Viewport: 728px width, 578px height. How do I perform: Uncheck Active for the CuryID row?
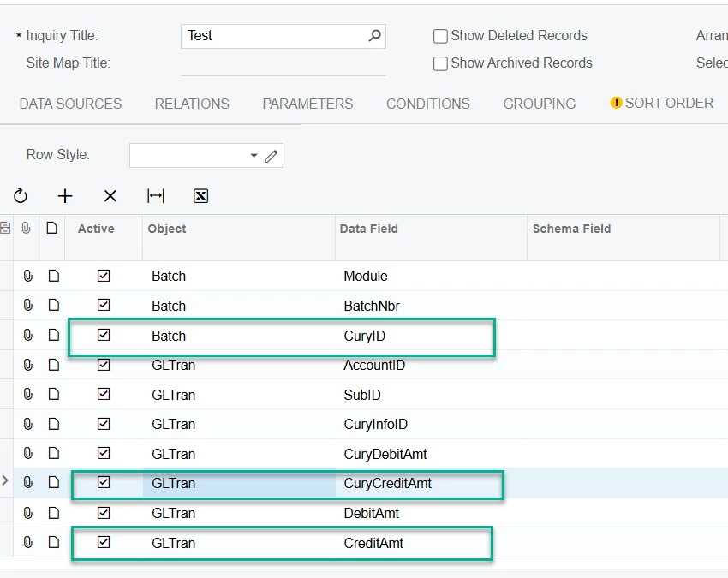(x=104, y=336)
